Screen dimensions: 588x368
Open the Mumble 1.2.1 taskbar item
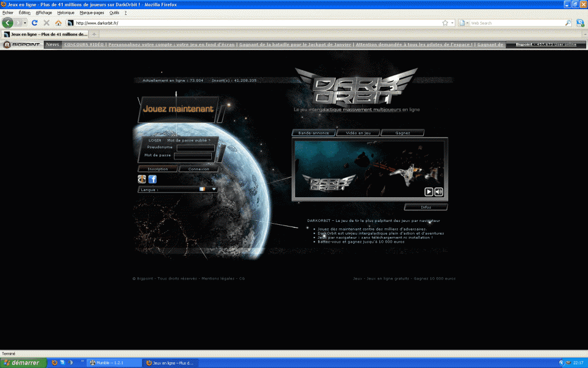click(x=114, y=363)
